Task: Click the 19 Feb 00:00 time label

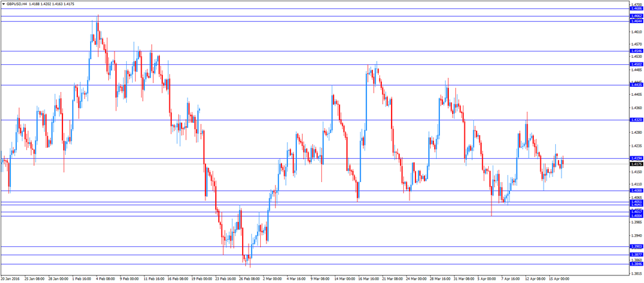Action: pyautogui.click(x=202, y=278)
